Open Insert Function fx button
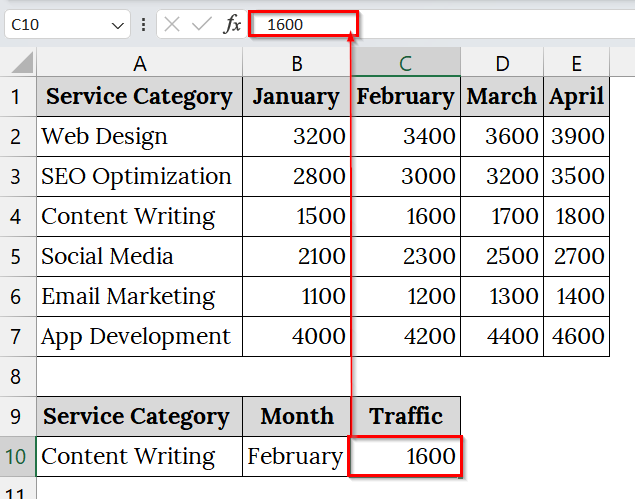 tap(232, 24)
